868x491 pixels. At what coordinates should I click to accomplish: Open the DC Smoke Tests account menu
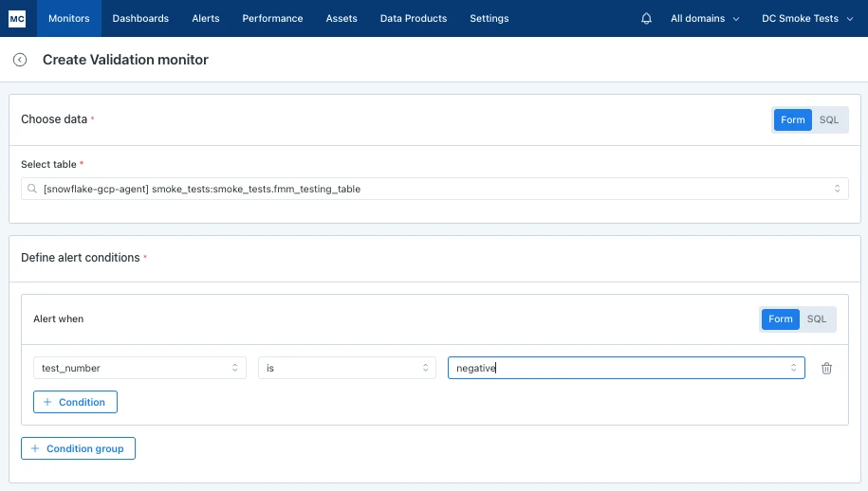[807, 18]
